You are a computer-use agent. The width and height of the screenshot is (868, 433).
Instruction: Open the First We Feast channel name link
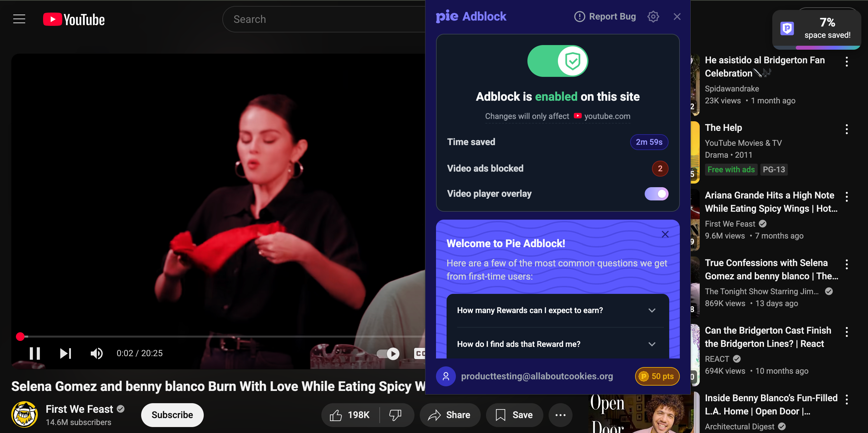pyautogui.click(x=79, y=409)
